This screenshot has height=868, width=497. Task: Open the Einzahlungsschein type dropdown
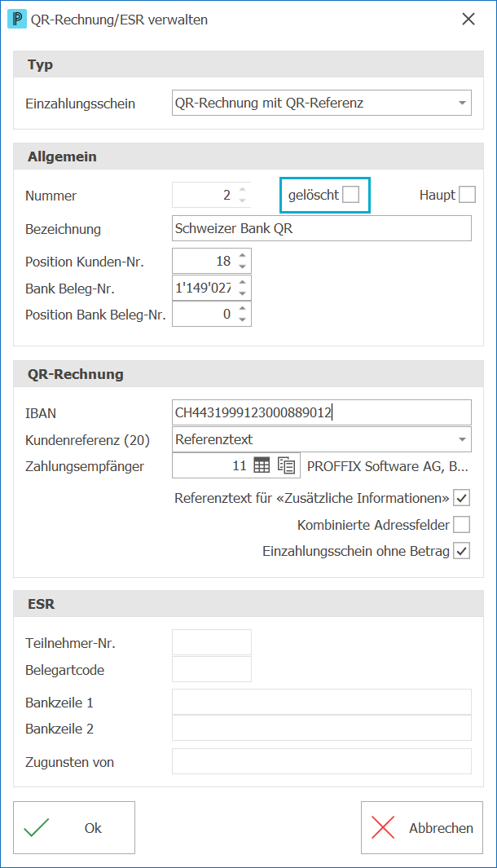(462, 103)
